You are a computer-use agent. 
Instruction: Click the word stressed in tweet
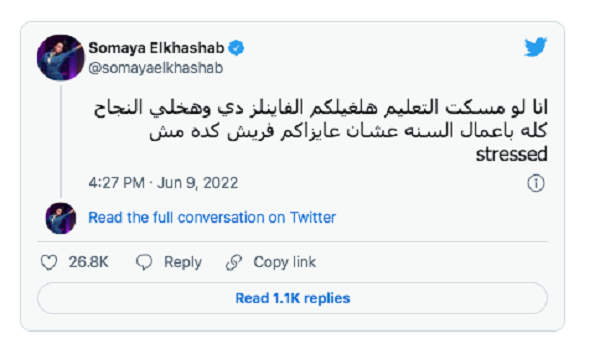[512, 155]
